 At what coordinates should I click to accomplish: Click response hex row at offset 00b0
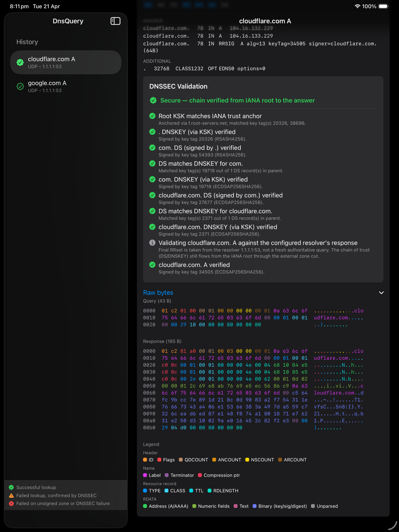pyautogui.click(x=242, y=428)
